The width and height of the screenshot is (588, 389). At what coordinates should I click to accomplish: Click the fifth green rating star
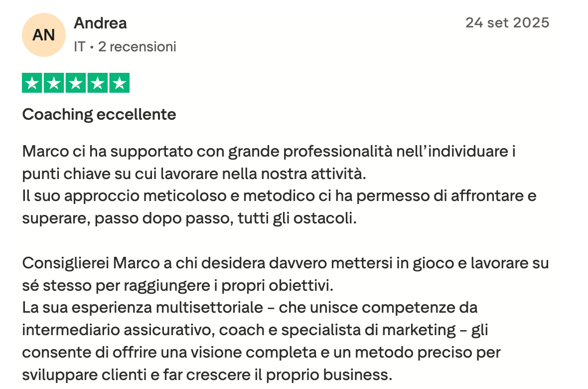coord(119,83)
